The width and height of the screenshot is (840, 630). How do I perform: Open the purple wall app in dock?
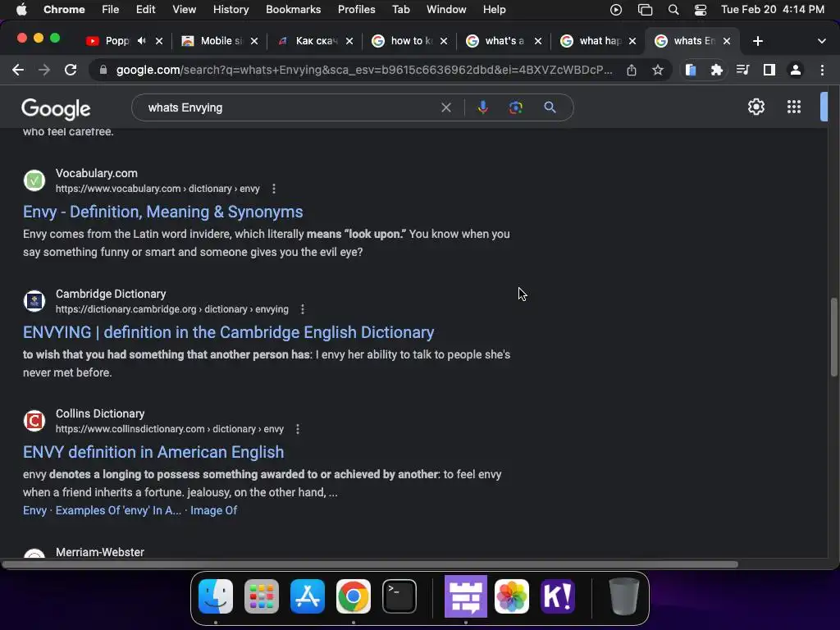466,596
